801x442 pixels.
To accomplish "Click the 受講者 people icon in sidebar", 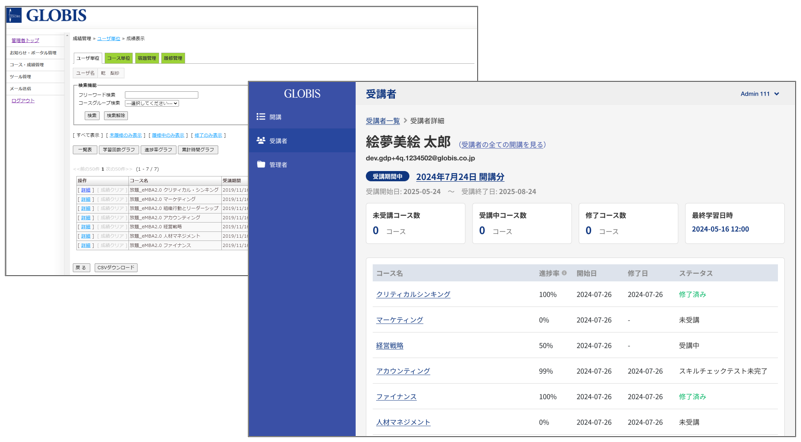I will coord(261,141).
